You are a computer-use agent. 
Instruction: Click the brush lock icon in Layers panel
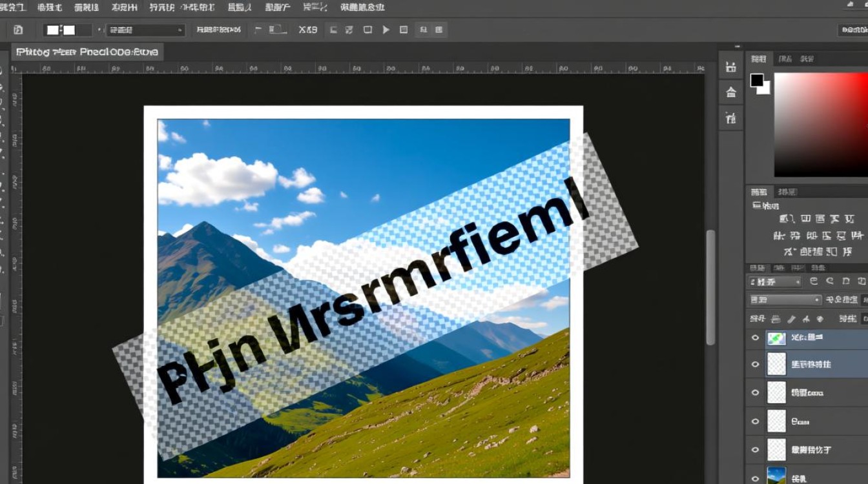tap(791, 319)
